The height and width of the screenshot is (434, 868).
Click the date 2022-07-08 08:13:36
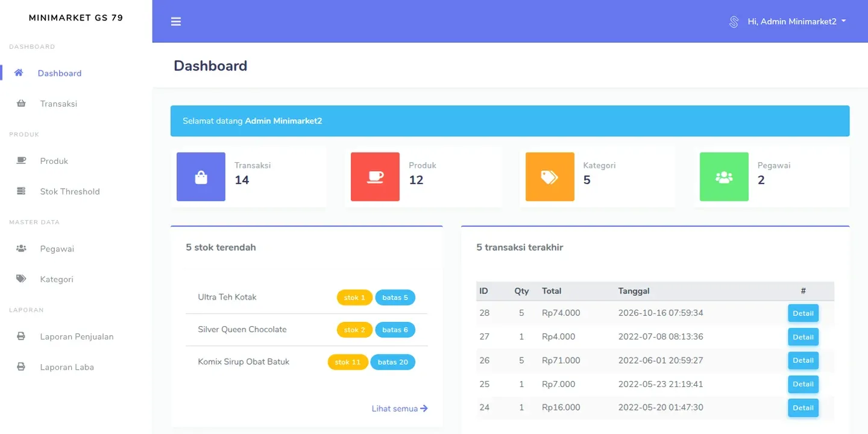coord(661,336)
